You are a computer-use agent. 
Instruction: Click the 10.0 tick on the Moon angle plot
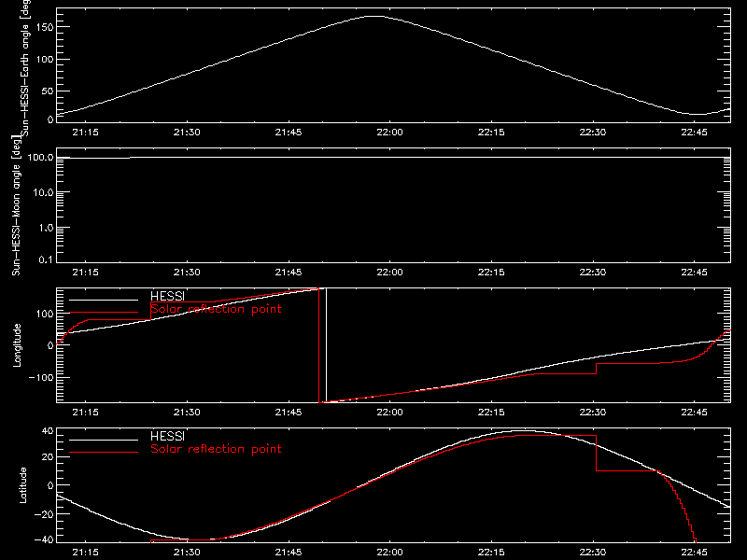(x=43, y=192)
